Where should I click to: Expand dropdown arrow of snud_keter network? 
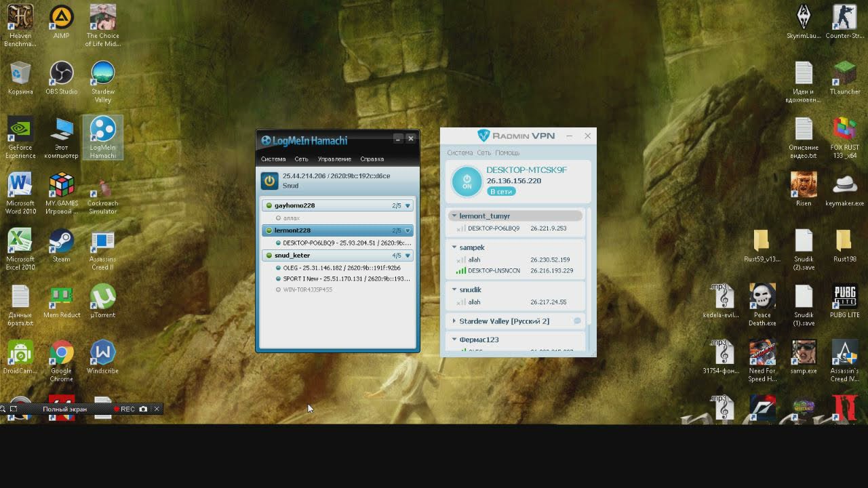(x=408, y=256)
